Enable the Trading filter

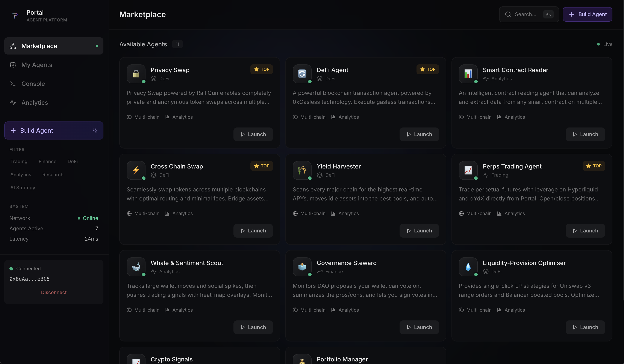pyautogui.click(x=19, y=161)
